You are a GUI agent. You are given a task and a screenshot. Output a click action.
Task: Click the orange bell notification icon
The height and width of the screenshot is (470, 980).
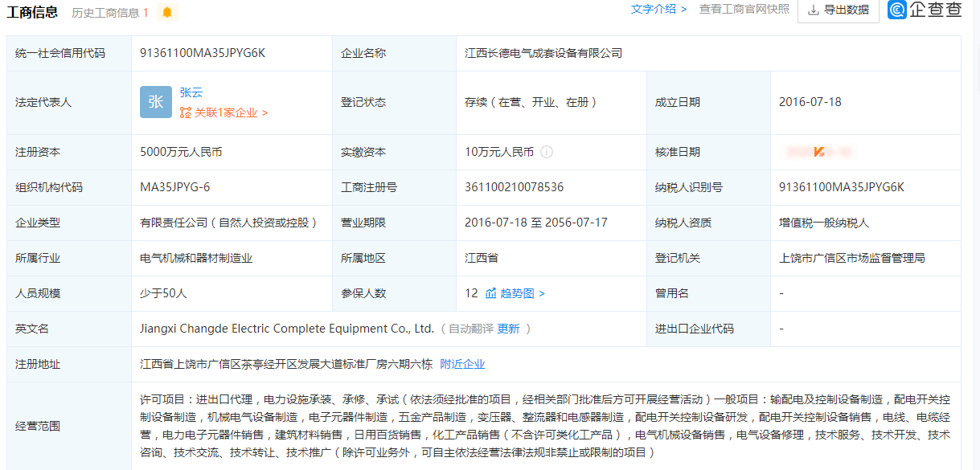166,12
